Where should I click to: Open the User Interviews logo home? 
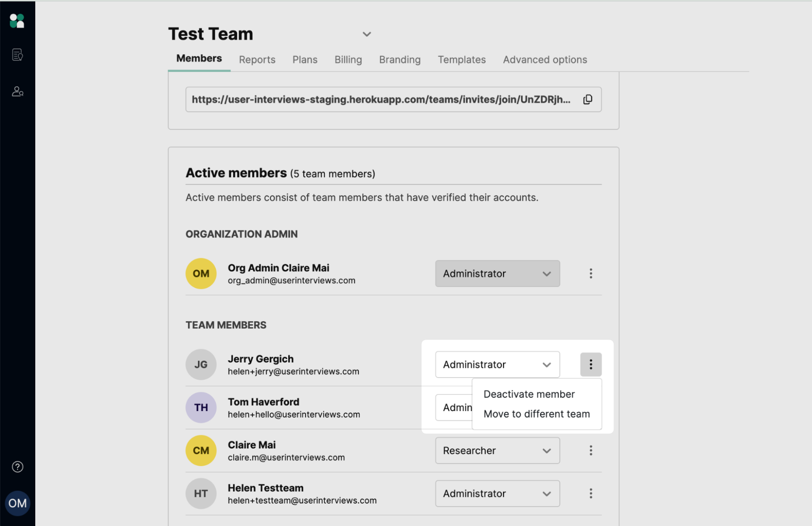(x=17, y=21)
